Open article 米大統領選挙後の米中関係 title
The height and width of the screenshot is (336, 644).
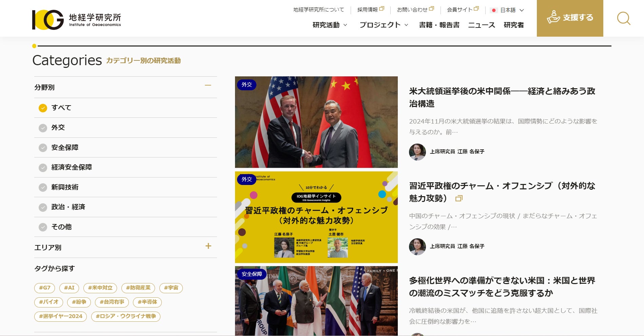502,97
